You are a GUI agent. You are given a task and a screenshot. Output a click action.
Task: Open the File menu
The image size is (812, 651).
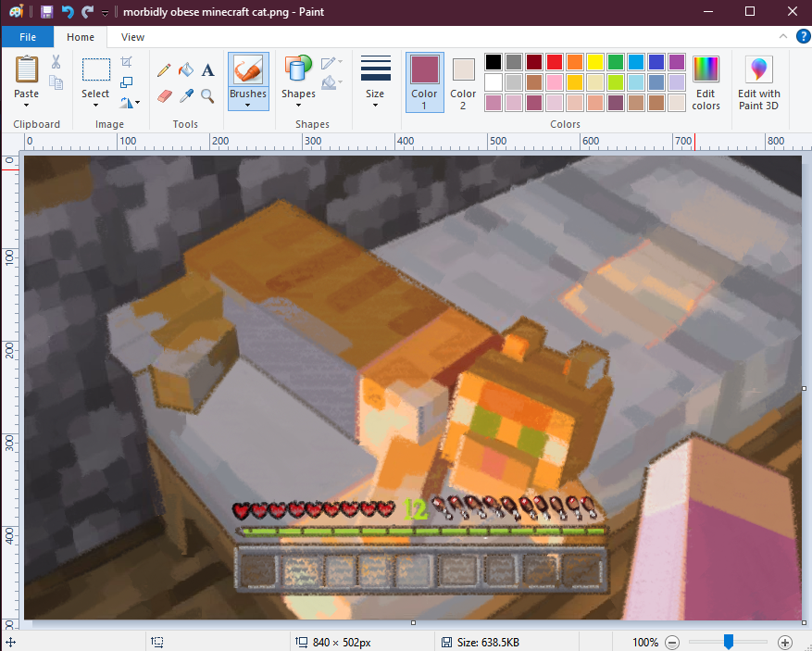(28, 37)
